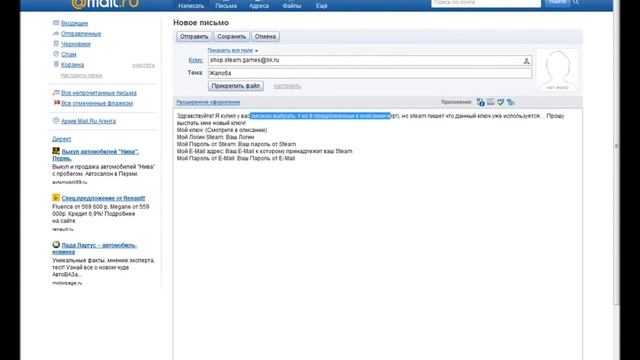This screenshot has height=360, width=640.
Task: Open the Спецпредложение от Renault ad
Action: (103, 198)
